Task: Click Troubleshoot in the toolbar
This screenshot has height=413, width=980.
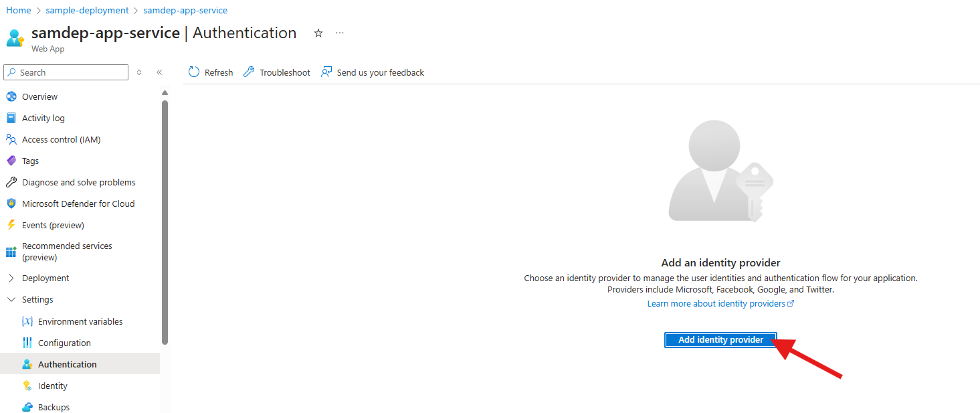Action: [x=277, y=72]
